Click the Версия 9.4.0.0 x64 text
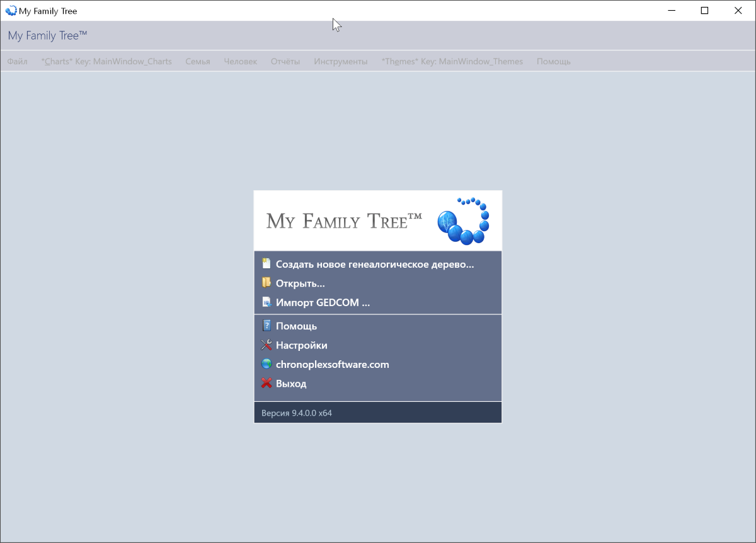Viewport: 756px width, 543px height. (x=297, y=413)
